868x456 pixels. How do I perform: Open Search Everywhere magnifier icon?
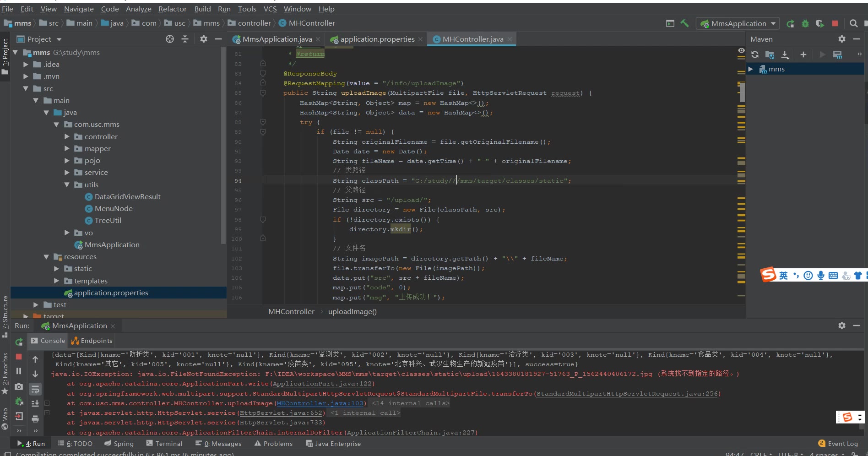[x=853, y=23]
